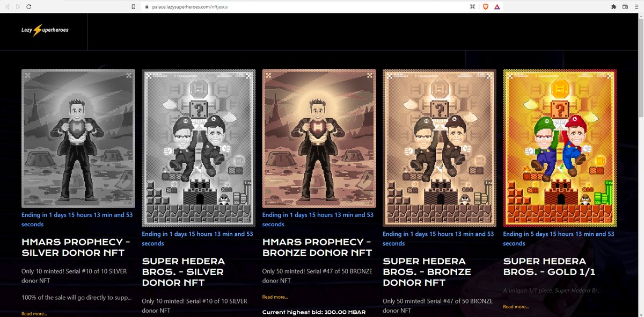The width and height of the screenshot is (644, 317).
Task: Open the HMARS Prophecy Silver NFT image
Action: pyautogui.click(x=78, y=139)
